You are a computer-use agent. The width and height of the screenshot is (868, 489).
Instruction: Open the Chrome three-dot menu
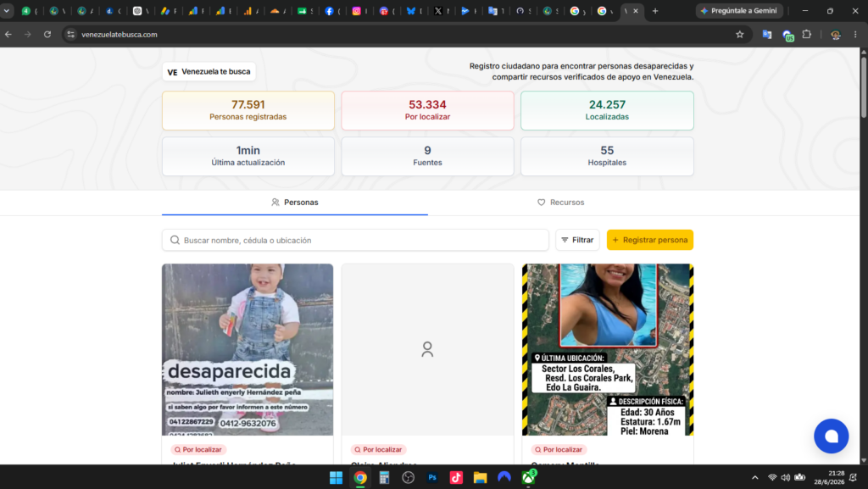pyautogui.click(x=855, y=34)
